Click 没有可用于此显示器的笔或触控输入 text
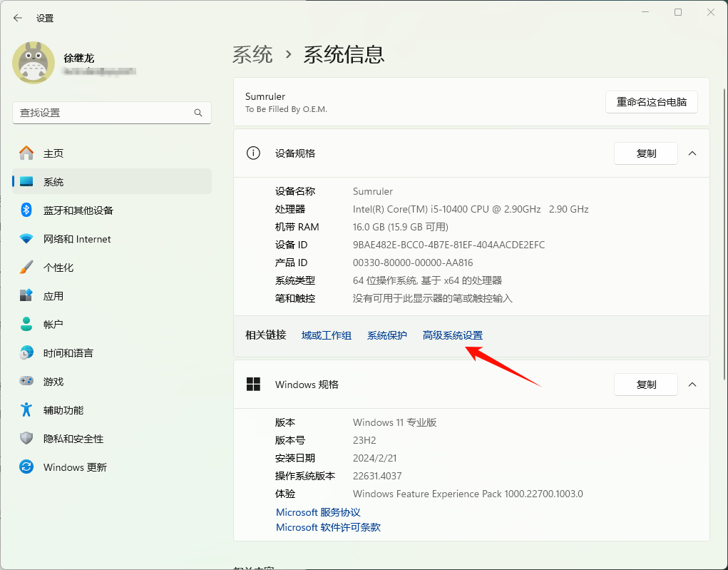 [x=432, y=298]
